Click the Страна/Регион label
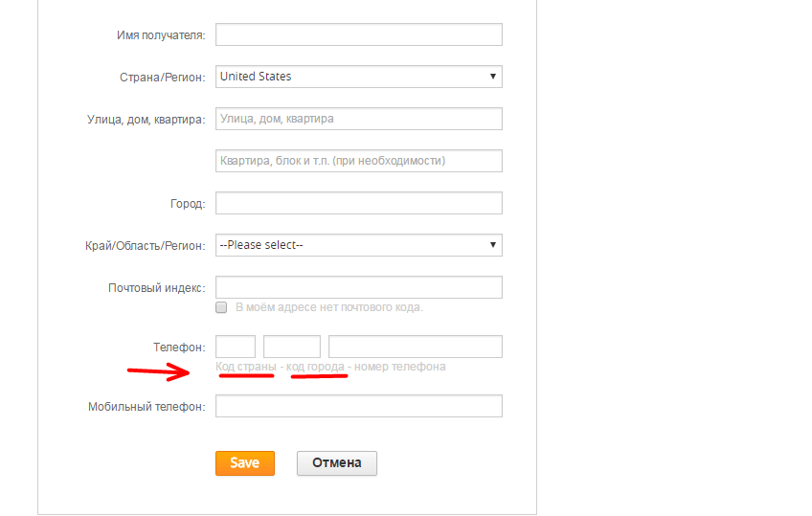 (x=163, y=78)
